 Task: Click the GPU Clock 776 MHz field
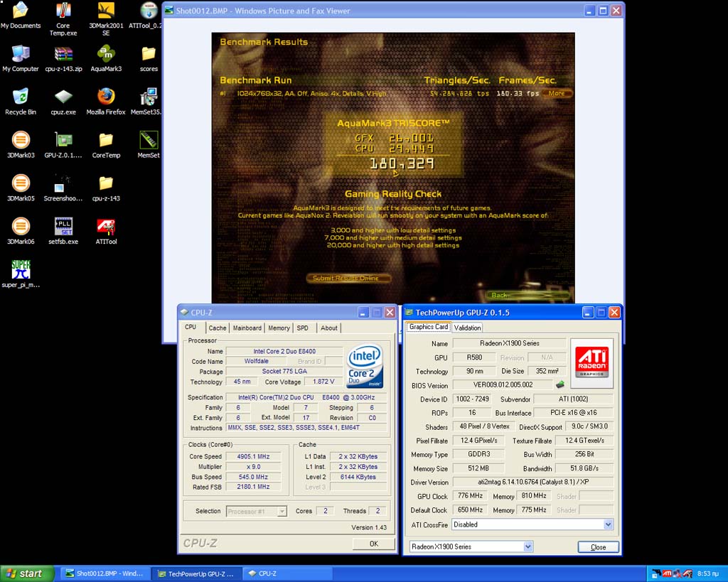coord(470,496)
